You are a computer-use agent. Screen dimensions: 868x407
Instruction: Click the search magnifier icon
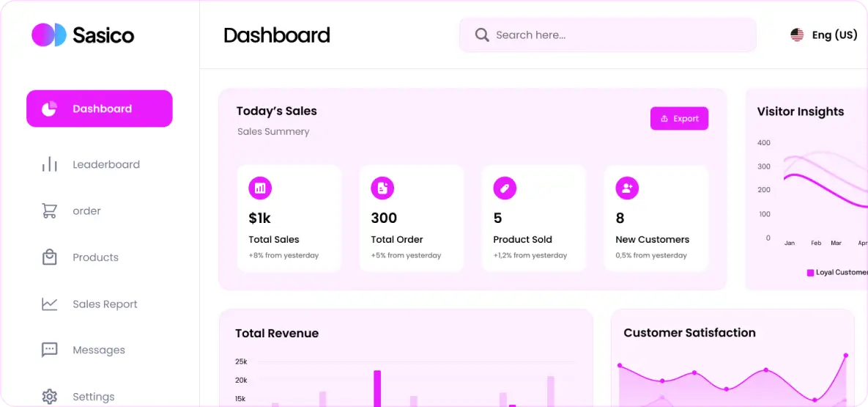[x=482, y=35]
